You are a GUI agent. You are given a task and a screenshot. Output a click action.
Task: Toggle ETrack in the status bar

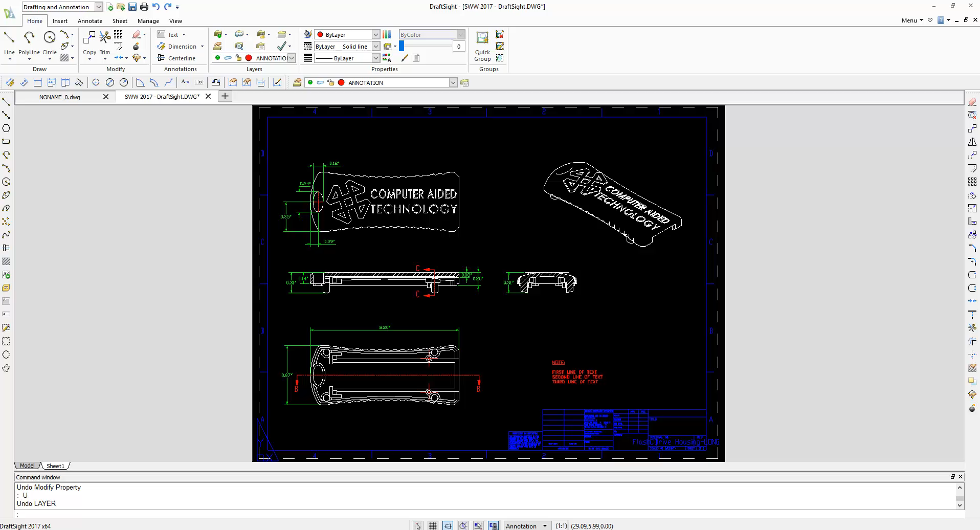click(493, 525)
